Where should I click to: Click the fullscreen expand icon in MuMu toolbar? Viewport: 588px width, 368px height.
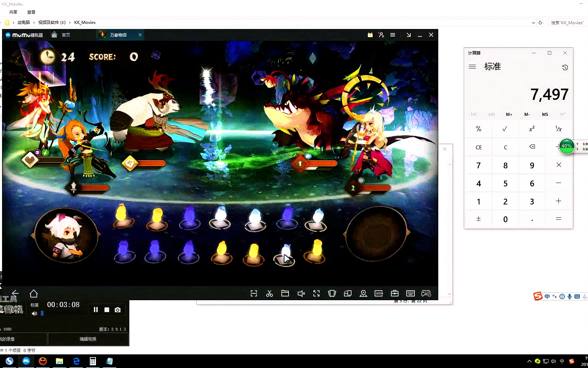coord(316,293)
